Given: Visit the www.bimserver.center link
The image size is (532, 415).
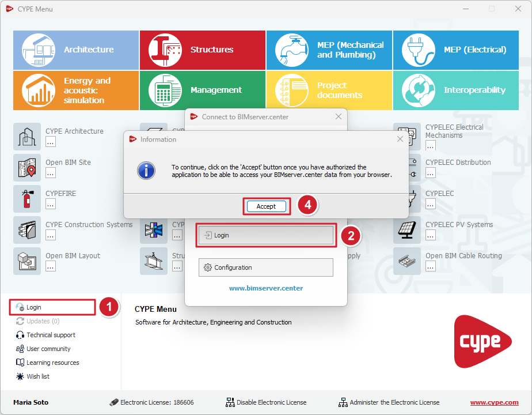Looking at the screenshot, I should point(266,288).
